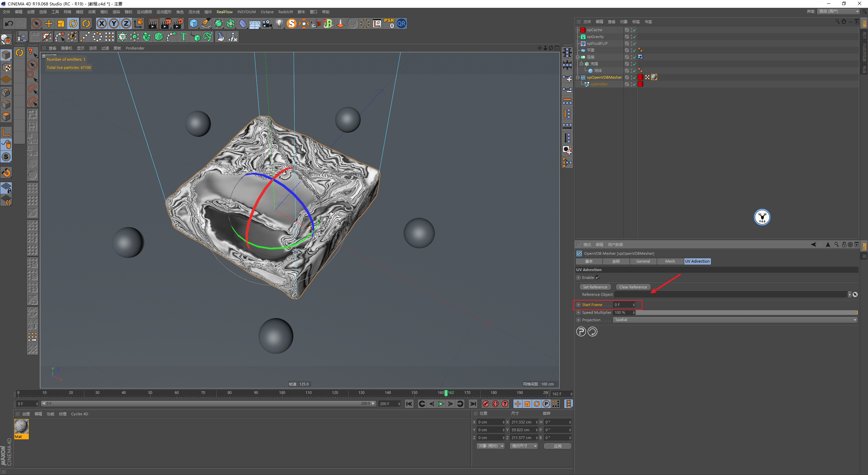Add a Cube primitive object
The height and width of the screenshot is (475, 868).
point(194,23)
